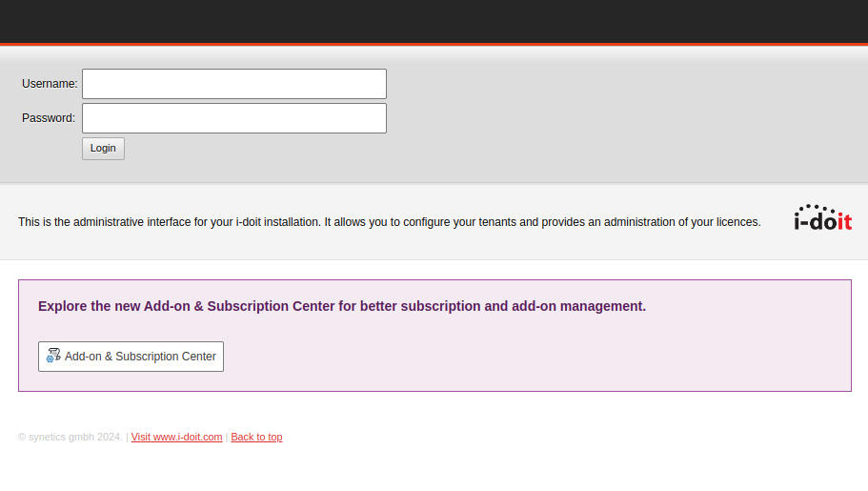Click the synetics gmbh 2024 copyright text
Image resolution: width=868 pixels, height=491 pixels.
click(71, 437)
